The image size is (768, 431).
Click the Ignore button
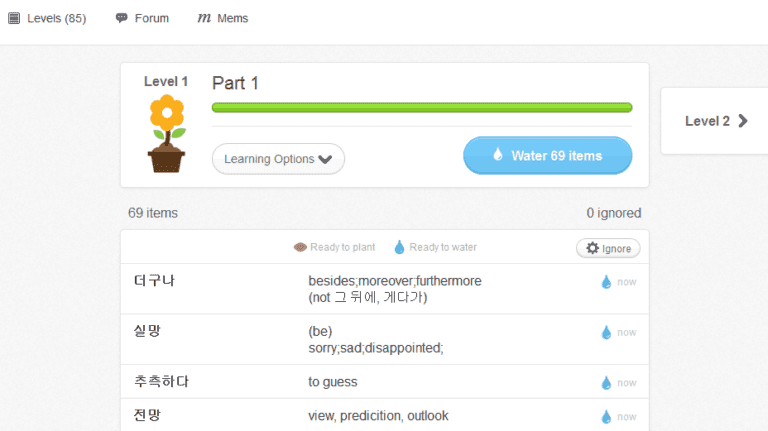pyautogui.click(x=608, y=248)
